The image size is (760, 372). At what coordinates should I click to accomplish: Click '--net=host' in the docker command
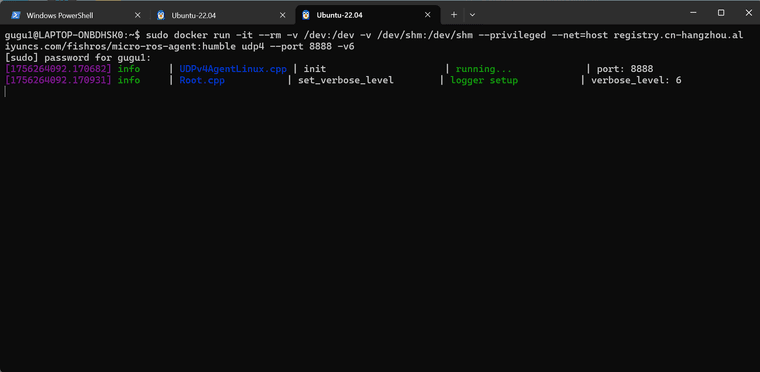(x=580, y=35)
